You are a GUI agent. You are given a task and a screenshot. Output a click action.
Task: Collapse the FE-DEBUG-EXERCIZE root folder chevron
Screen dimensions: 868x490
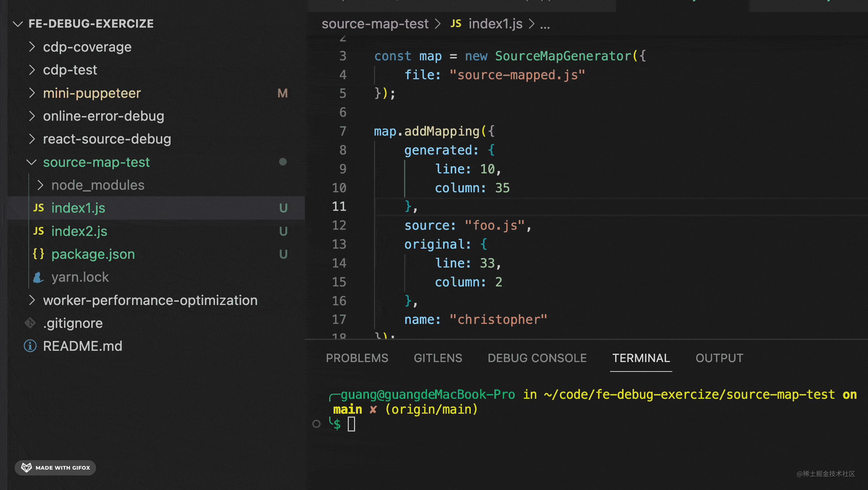(x=17, y=24)
